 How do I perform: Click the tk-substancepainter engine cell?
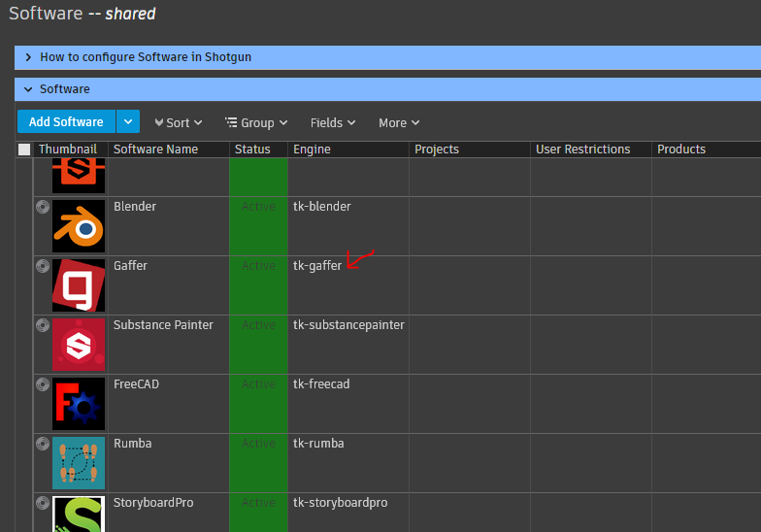click(x=348, y=345)
